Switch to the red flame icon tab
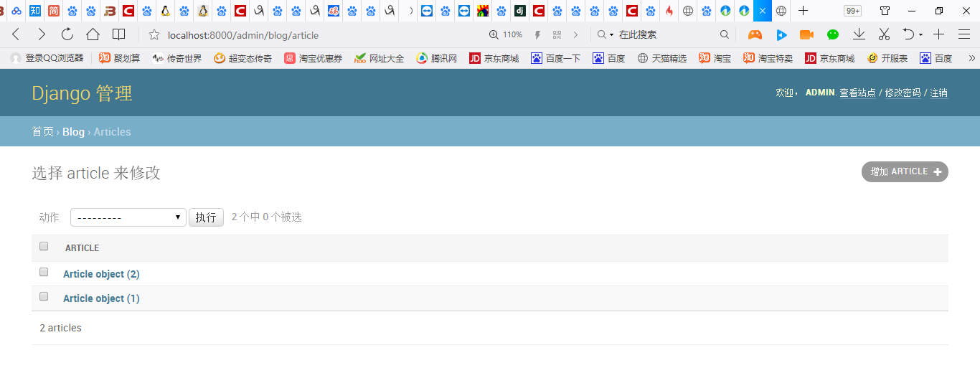The width and height of the screenshot is (980, 373). 669,11
